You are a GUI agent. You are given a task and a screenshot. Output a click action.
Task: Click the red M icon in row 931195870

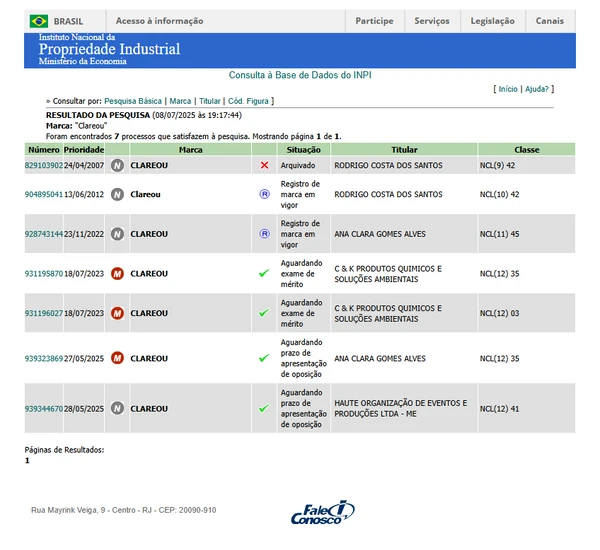click(117, 274)
